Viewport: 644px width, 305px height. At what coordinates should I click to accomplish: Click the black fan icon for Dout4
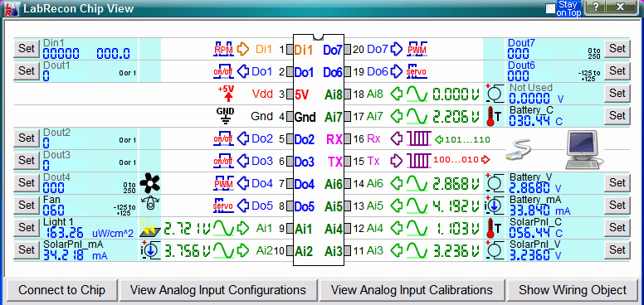[150, 183]
